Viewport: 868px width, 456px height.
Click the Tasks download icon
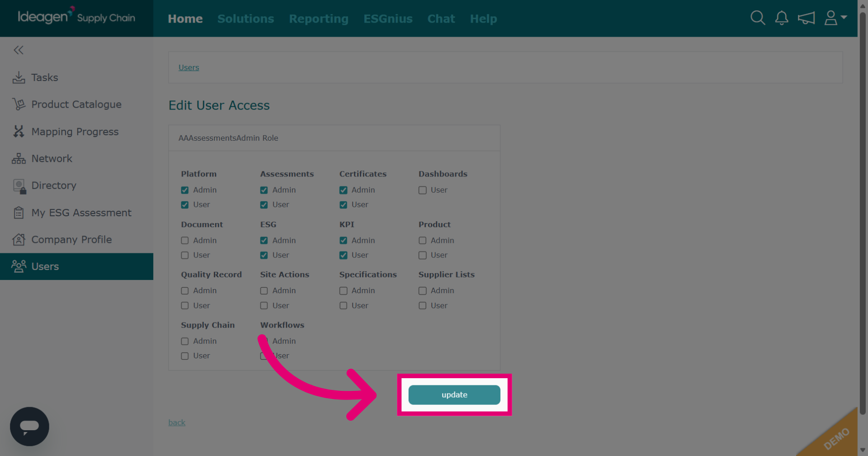19,77
